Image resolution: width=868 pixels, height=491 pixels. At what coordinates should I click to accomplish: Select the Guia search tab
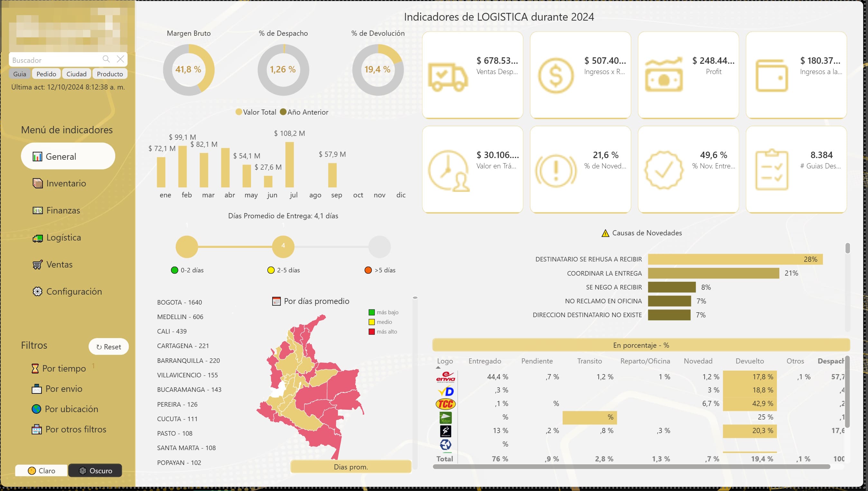[x=20, y=74]
